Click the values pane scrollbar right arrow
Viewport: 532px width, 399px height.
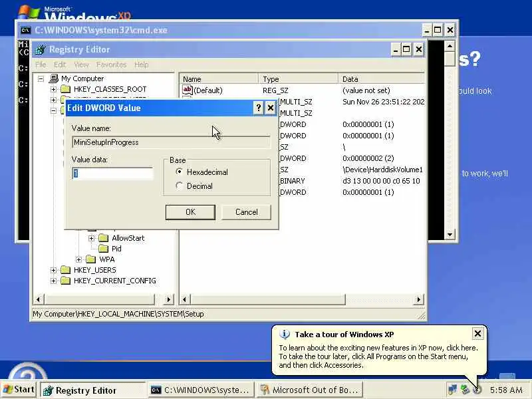[419, 299]
